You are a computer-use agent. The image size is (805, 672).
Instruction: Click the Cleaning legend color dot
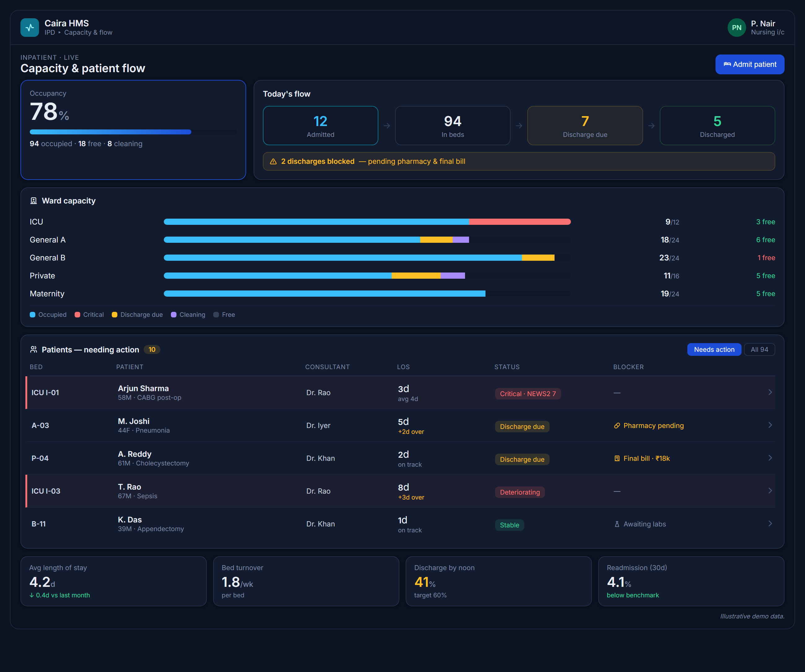[x=174, y=315]
